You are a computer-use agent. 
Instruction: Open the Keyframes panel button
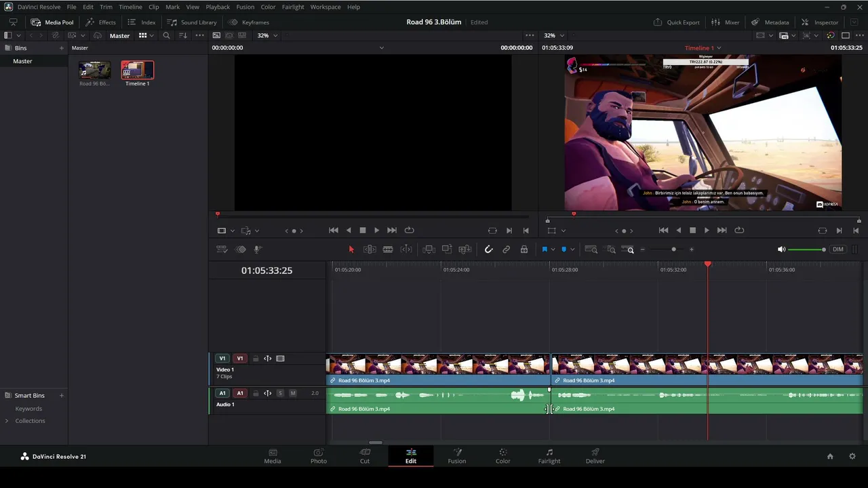pyautogui.click(x=249, y=22)
